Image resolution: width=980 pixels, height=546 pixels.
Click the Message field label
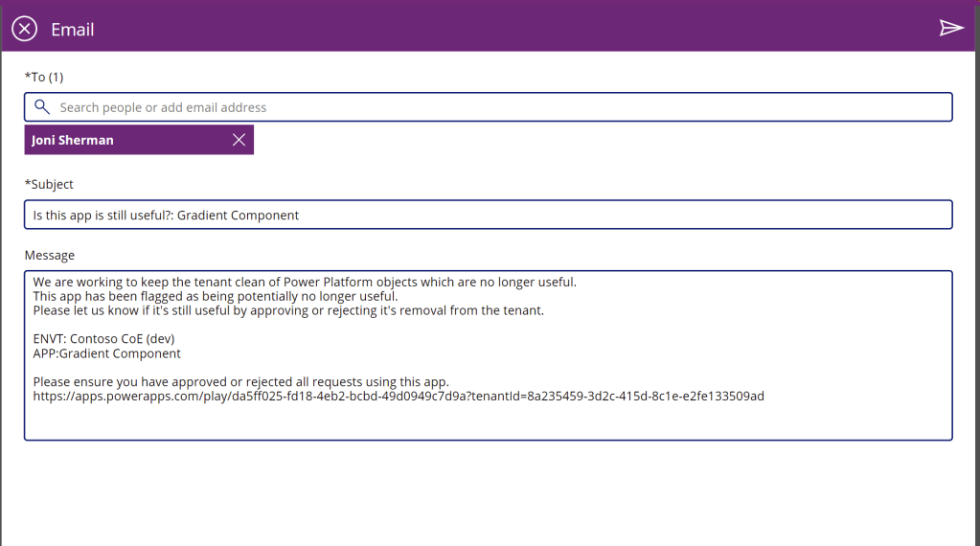50,255
